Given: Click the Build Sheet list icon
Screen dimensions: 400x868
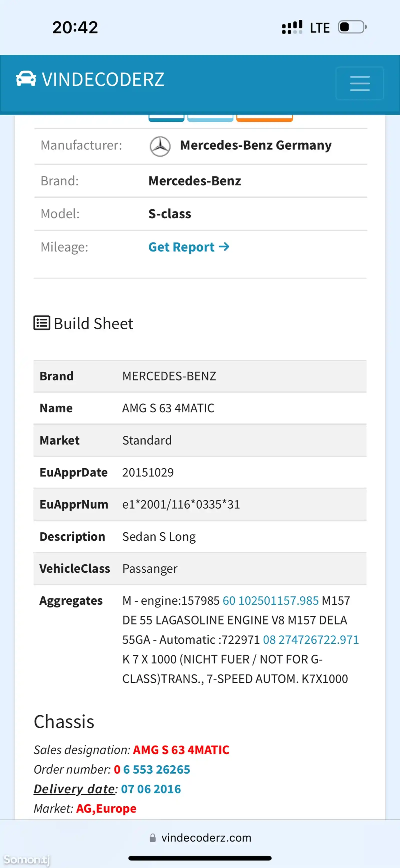Looking at the screenshot, I should (42, 323).
